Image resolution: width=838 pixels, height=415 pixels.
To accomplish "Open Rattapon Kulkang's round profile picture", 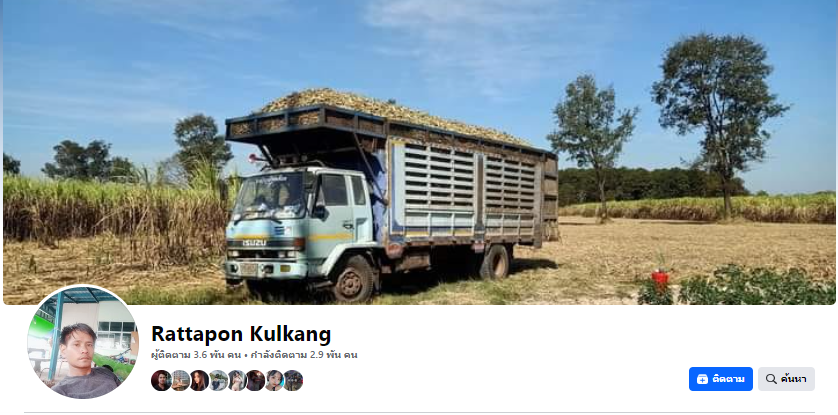I will (83, 342).
